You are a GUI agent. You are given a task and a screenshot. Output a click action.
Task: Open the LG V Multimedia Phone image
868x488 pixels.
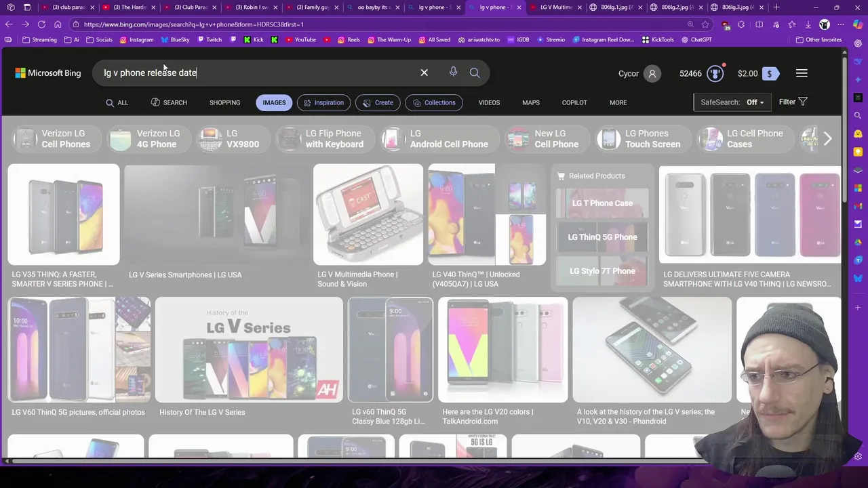(368, 214)
